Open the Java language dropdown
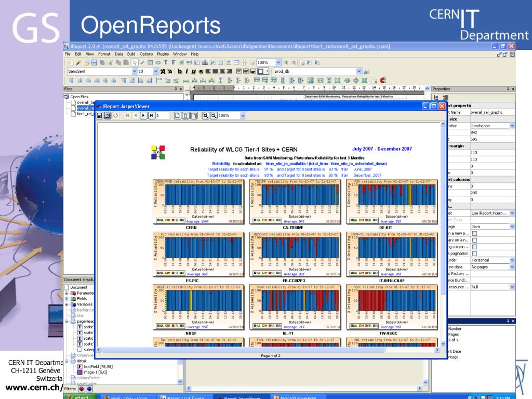This screenshot has height=399, width=532. 512,227
